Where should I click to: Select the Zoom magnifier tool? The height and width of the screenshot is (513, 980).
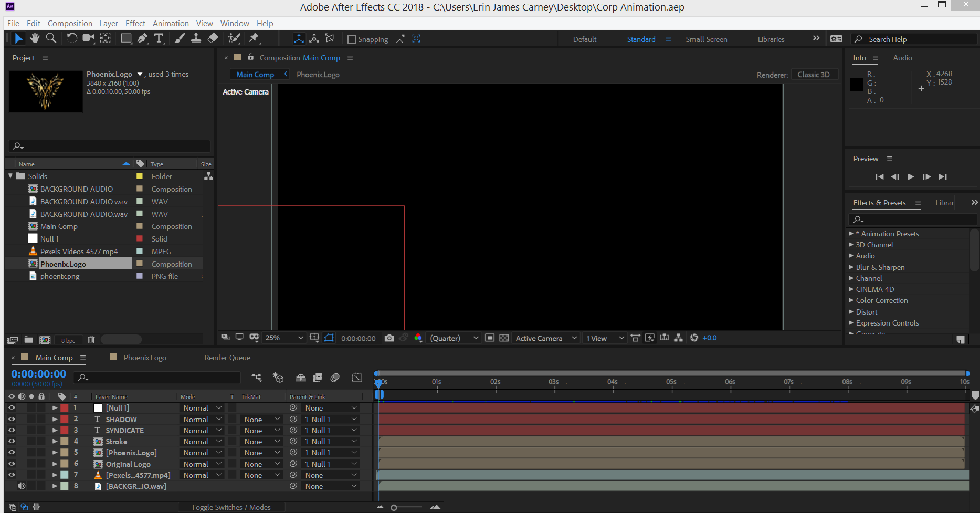point(51,38)
